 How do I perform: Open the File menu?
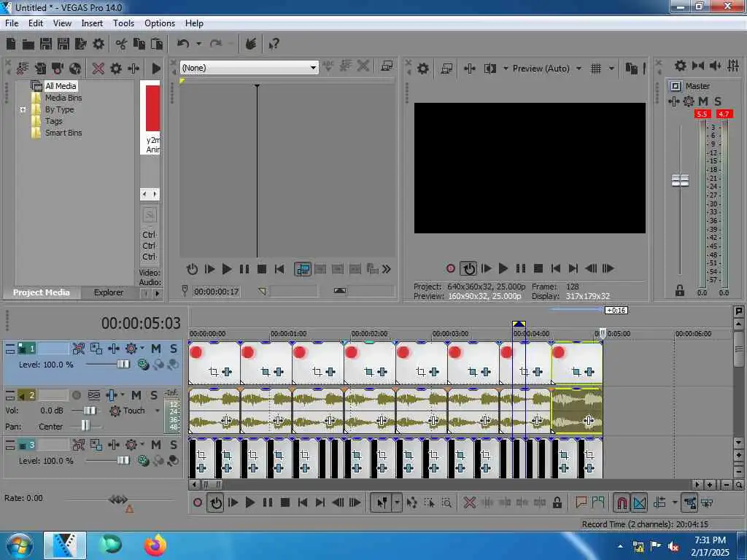pyautogui.click(x=12, y=23)
